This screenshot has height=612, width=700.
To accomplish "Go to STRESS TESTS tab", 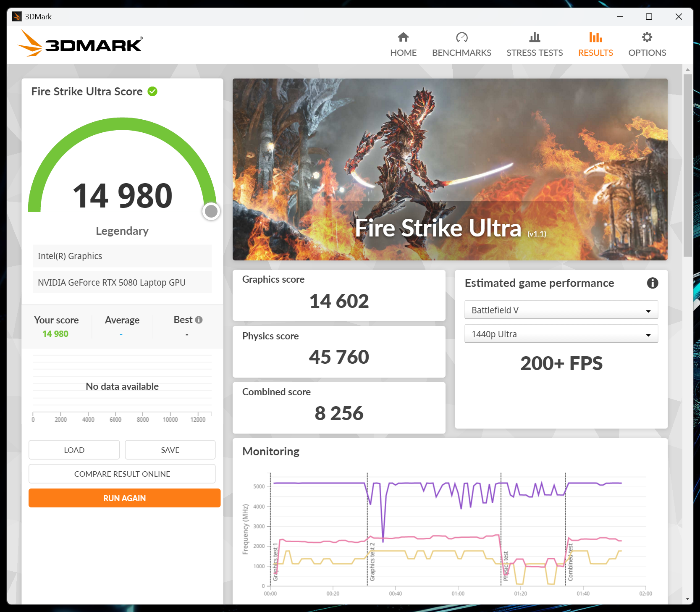I will [x=535, y=44].
